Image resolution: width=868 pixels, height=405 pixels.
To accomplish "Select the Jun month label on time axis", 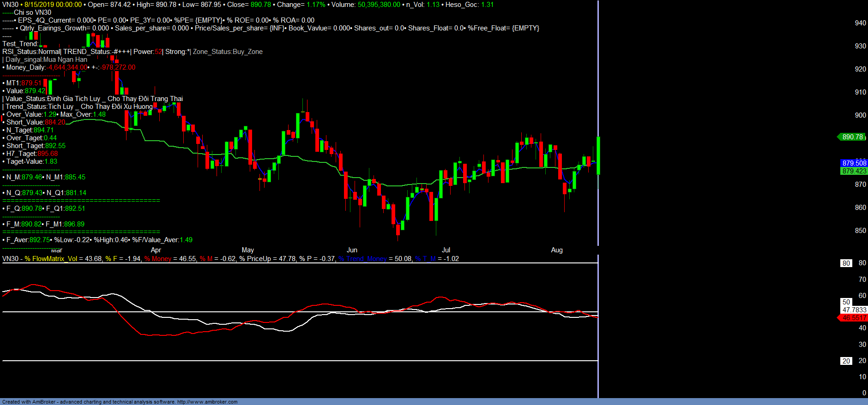I will pos(352,250).
